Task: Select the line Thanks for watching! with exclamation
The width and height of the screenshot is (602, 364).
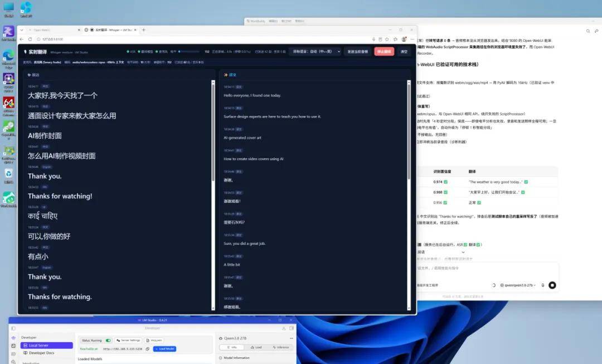Action: click(60, 196)
